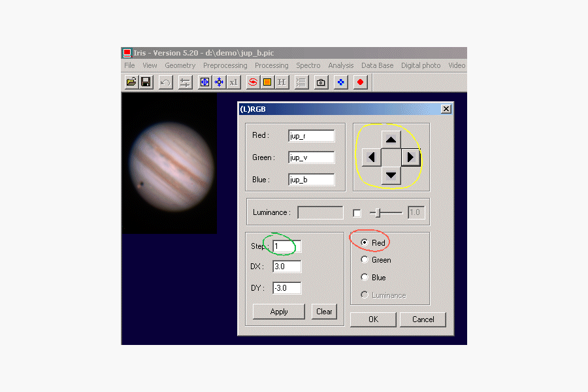Open the View menu
This screenshot has height=392, width=588.
point(150,65)
